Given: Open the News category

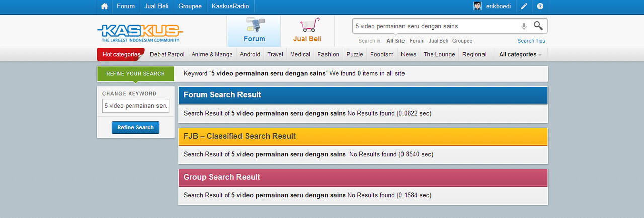Looking at the screenshot, I should pyautogui.click(x=409, y=54).
